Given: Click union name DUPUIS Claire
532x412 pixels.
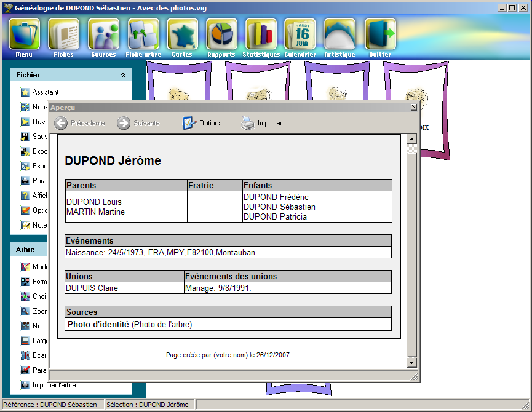Looking at the screenshot, I should pyautogui.click(x=92, y=288).
